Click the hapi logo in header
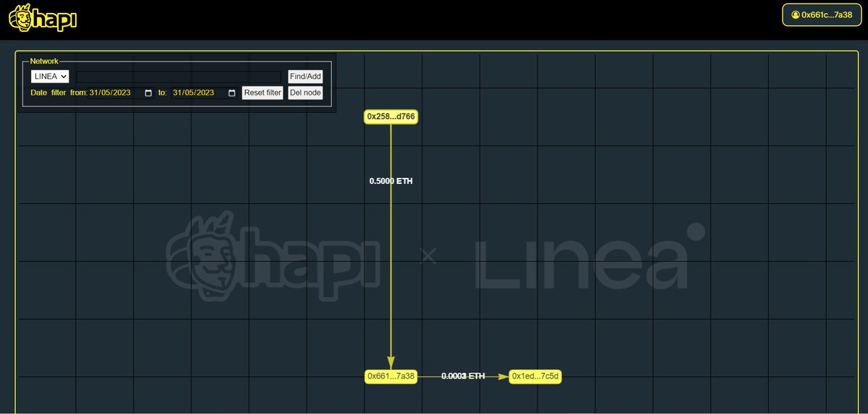Screen dimensions: 868x414 point(43,18)
